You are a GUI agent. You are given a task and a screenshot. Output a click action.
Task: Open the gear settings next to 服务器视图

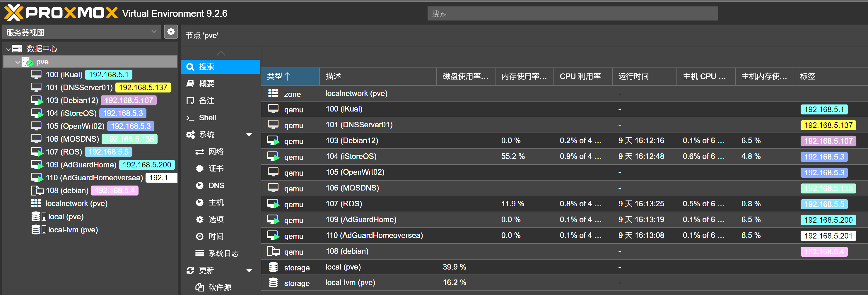pos(171,32)
